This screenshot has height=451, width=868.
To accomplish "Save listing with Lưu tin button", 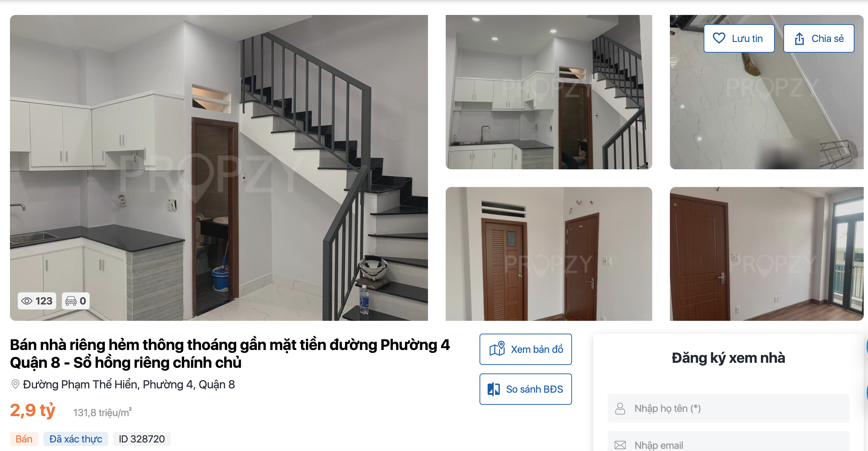I will (739, 38).
